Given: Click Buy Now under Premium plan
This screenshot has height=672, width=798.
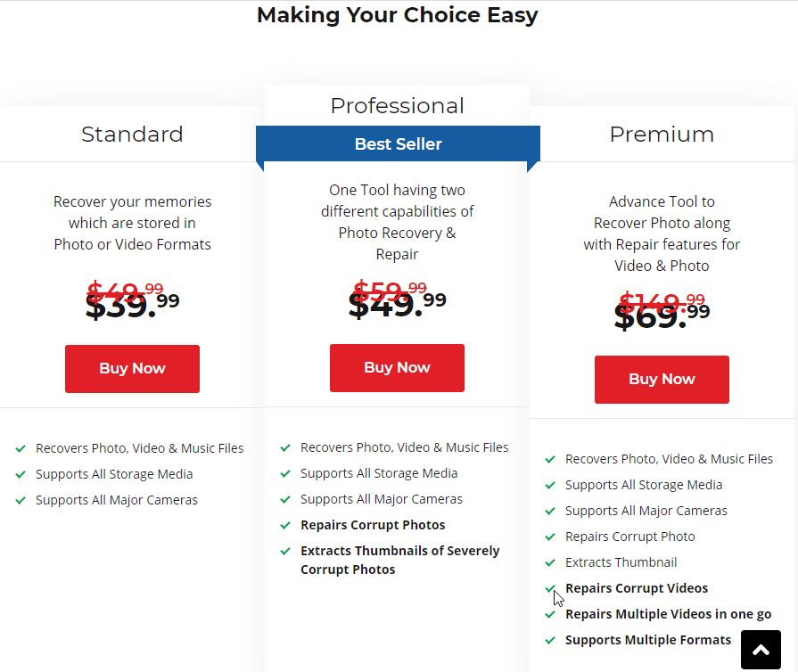Looking at the screenshot, I should click(662, 380).
